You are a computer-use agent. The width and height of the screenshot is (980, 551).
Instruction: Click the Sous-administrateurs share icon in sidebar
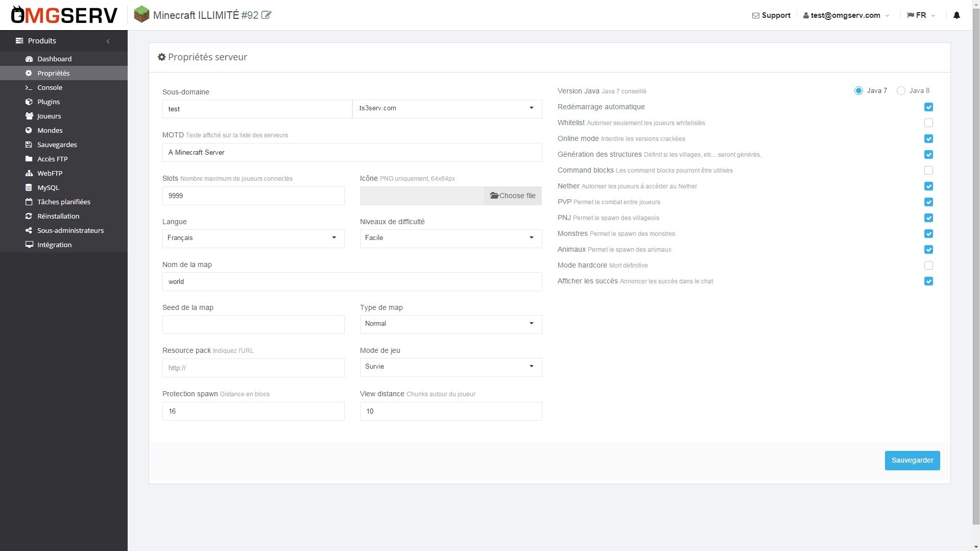(x=29, y=230)
